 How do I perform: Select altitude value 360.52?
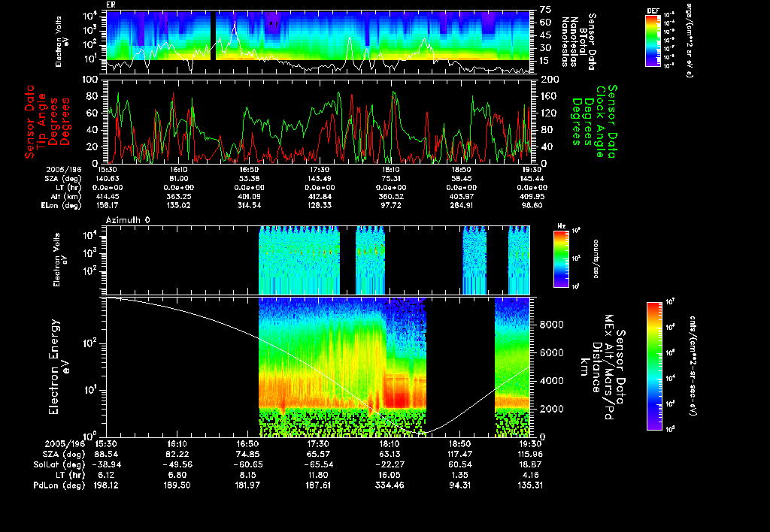tap(390, 196)
